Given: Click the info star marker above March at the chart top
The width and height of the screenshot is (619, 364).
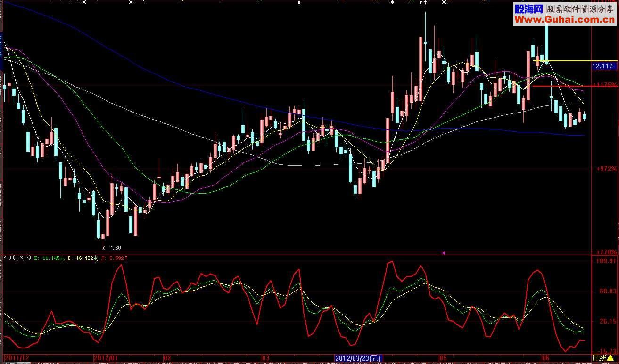Looking at the screenshot, I should pos(299,2).
